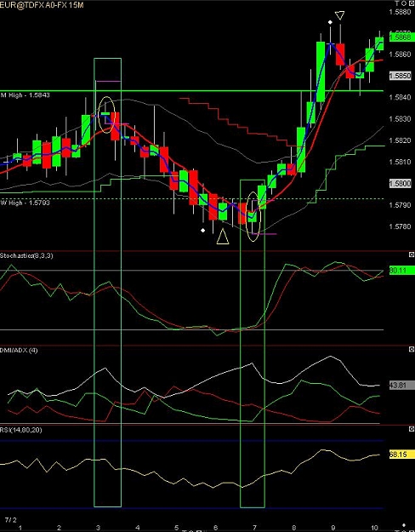Select the M High - 1.5843 label
The height and width of the screenshot is (532, 415).
26,95
